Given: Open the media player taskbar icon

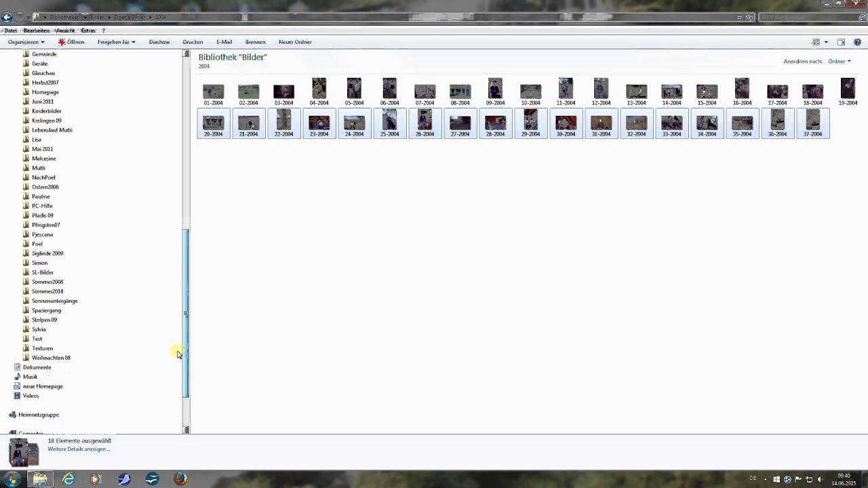Looking at the screenshot, I should tap(96, 479).
